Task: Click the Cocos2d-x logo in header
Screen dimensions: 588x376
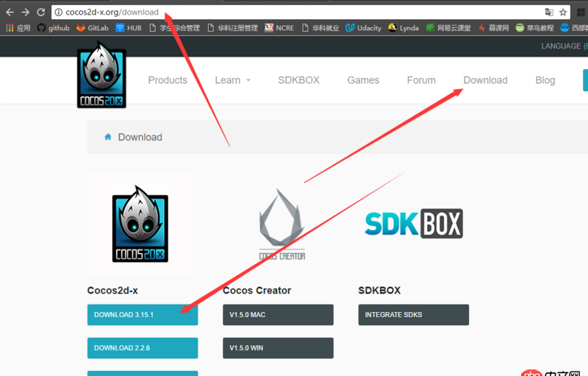Action: (101, 75)
